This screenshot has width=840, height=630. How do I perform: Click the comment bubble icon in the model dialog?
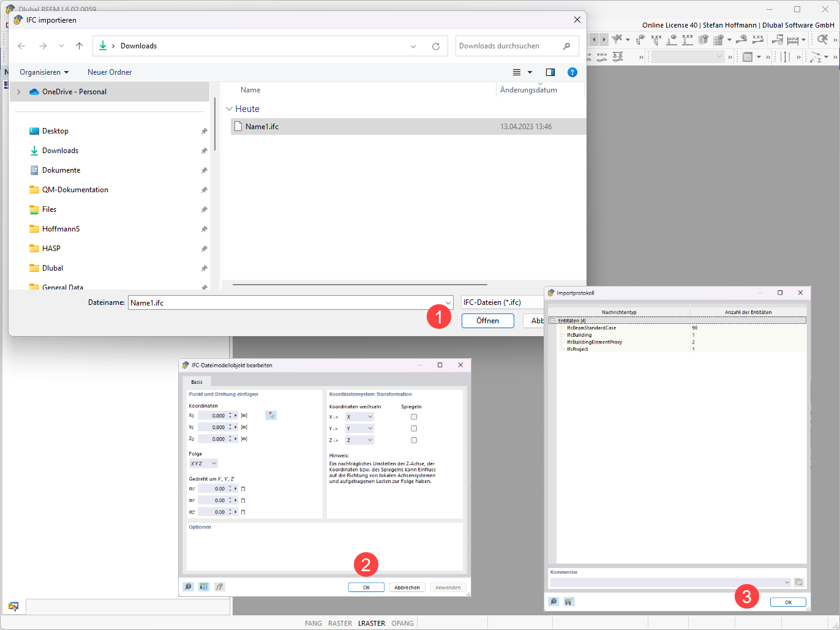pos(187,587)
